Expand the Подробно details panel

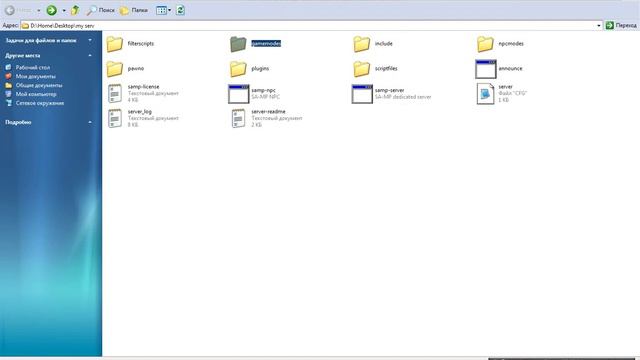click(x=90, y=122)
